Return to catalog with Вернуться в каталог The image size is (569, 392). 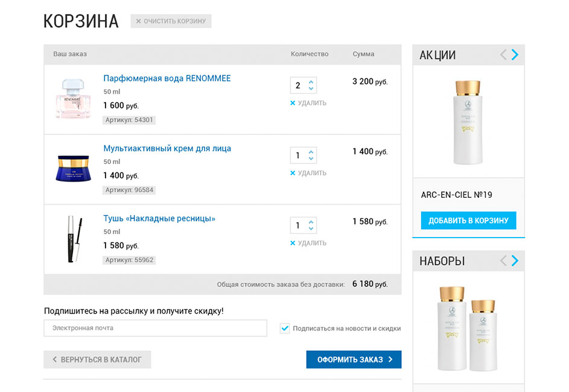click(x=97, y=359)
